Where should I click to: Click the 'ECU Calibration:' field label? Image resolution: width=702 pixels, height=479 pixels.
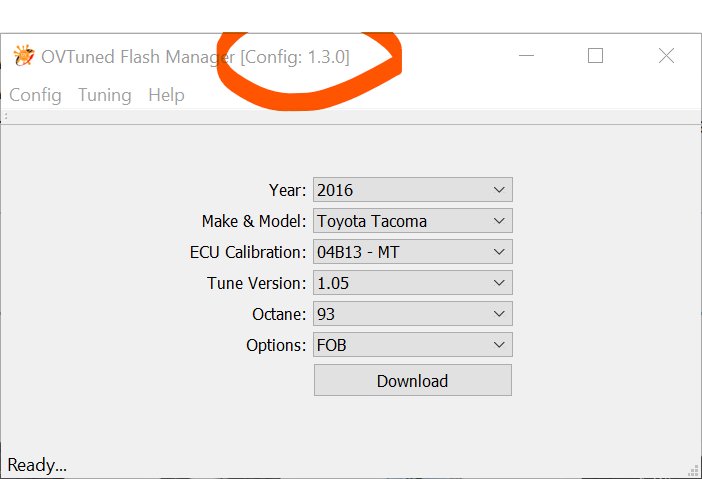[x=248, y=252]
